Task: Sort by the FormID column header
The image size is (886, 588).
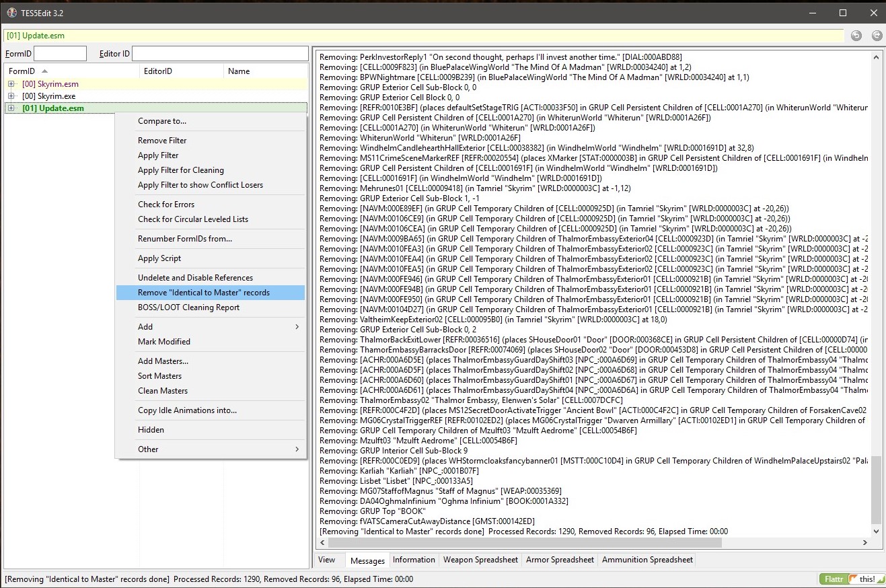Action: click(x=72, y=71)
